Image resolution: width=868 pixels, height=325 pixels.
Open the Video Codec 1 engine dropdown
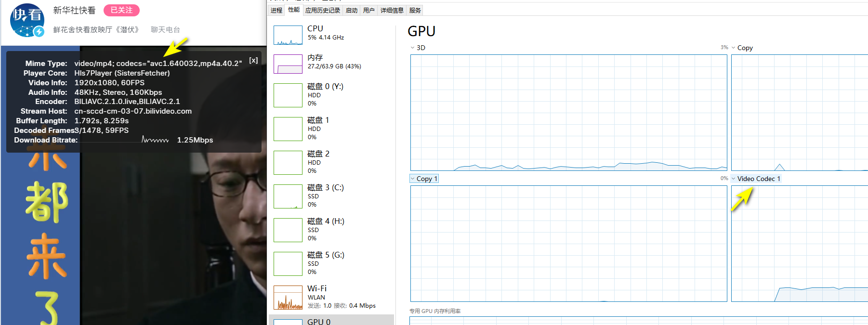756,179
